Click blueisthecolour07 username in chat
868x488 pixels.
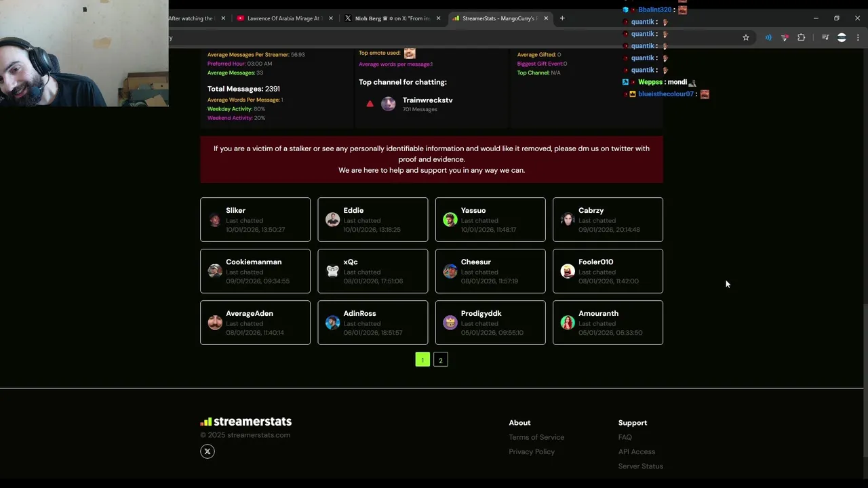[666, 94]
